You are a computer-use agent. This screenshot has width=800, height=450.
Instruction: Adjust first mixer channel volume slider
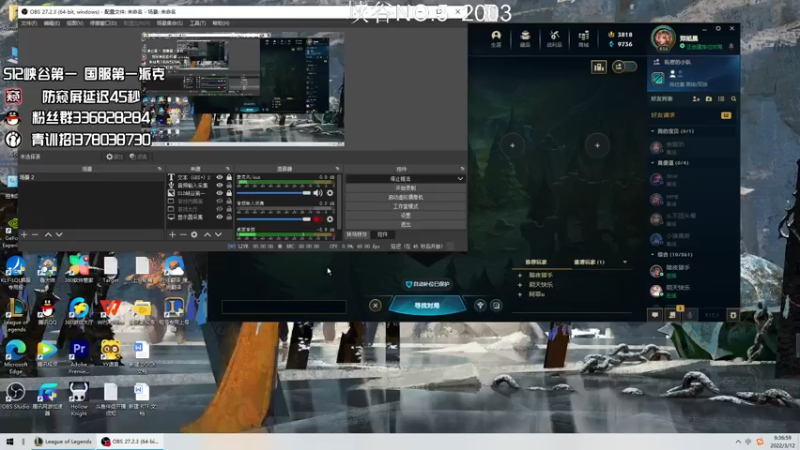274,193
